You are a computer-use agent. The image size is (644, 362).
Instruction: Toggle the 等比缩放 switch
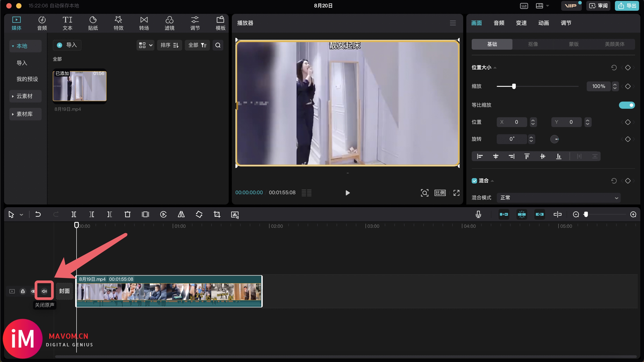627,105
